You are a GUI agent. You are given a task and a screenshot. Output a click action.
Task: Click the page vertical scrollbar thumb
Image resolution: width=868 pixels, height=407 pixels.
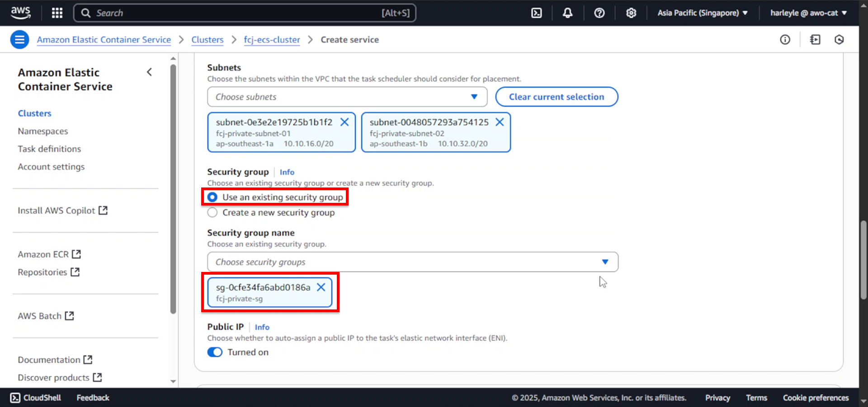click(863, 260)
